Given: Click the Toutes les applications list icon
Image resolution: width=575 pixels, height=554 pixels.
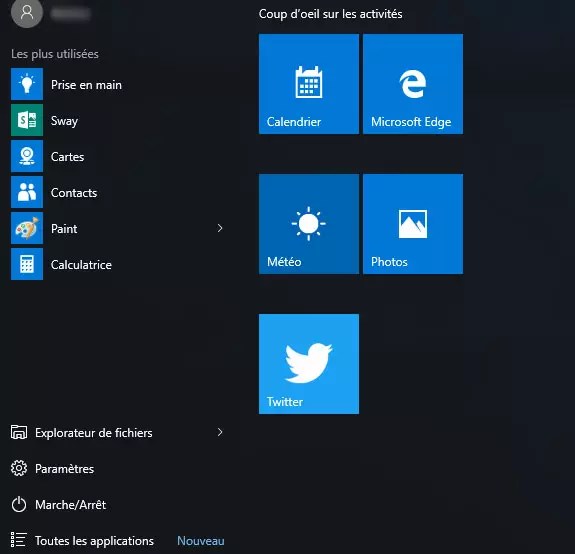Looking at the screenshot, I should click(x=19, y=540).
